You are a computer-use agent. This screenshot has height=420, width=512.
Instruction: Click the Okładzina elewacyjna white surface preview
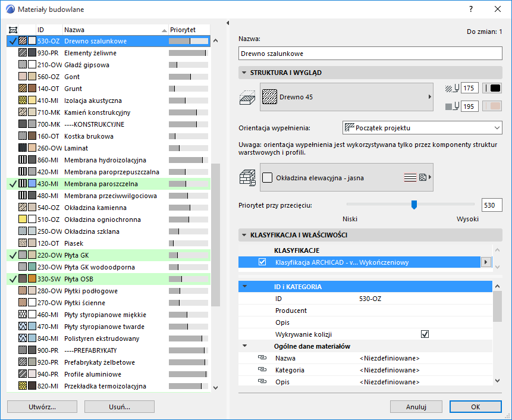coord(267,178)
